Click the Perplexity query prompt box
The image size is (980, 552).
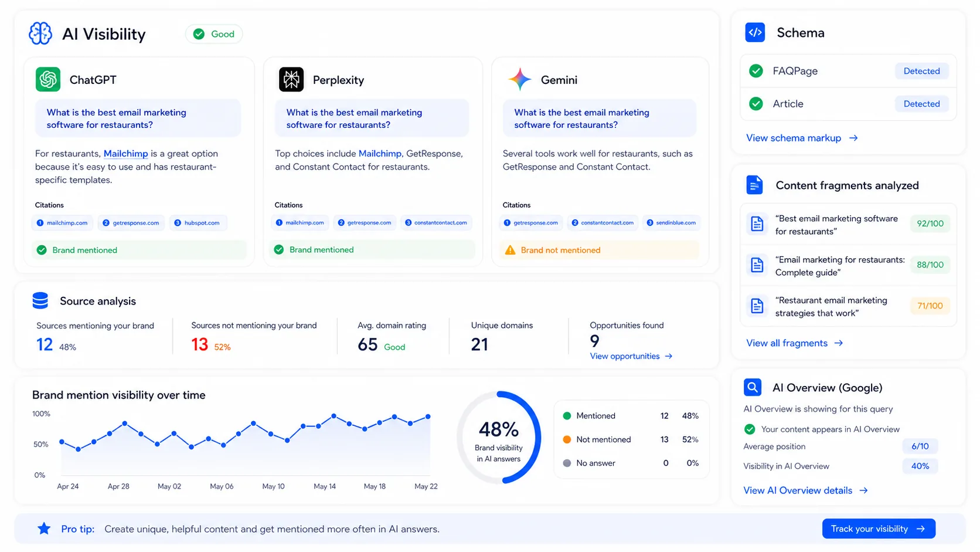pos(372,118)
